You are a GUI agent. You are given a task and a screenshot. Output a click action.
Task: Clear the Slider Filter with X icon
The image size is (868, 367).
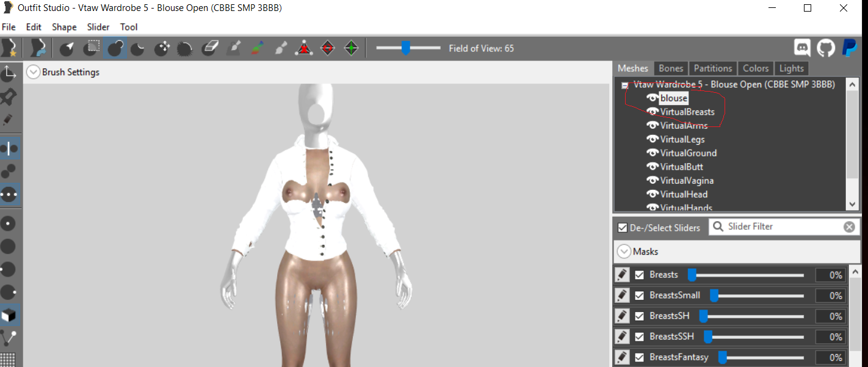coord(849,227)
